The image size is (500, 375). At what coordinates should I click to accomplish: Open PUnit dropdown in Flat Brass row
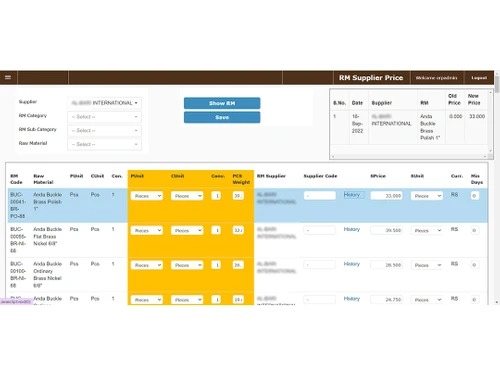pos(147,230)
